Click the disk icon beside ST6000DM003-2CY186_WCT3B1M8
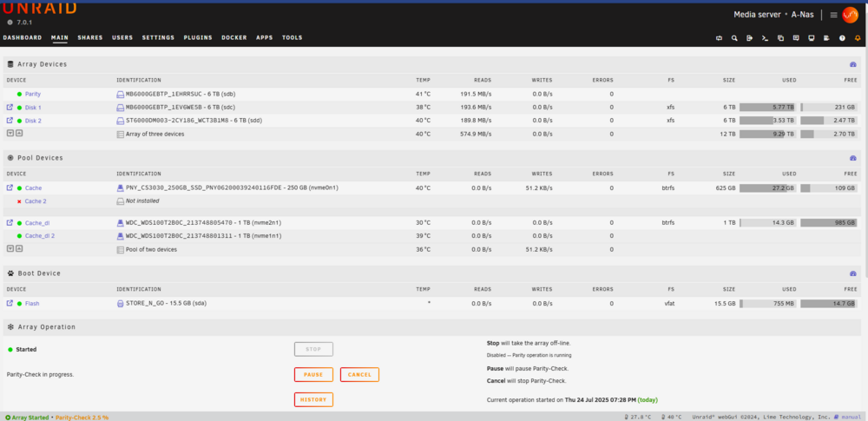This screenshot has width=868, height=421. click(120, 121)
